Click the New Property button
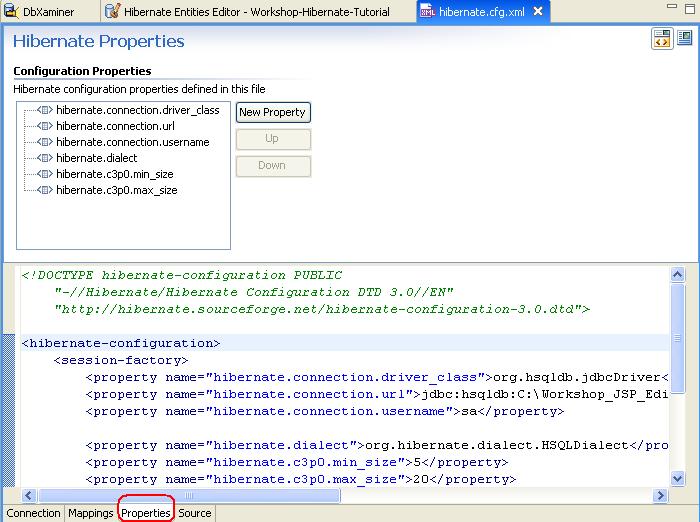This screenshot has height=522, width=700. pyautogui.click(x=273, y=112)
